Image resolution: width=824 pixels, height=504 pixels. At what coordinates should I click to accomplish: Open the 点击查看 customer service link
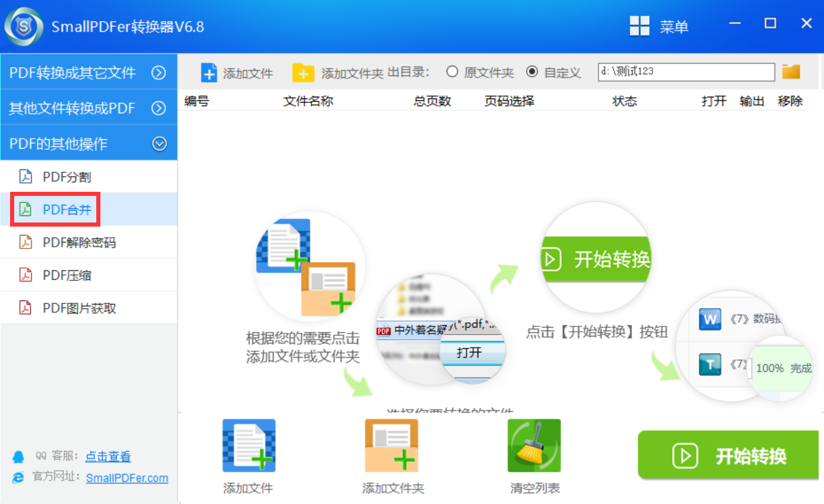point(108,456)
